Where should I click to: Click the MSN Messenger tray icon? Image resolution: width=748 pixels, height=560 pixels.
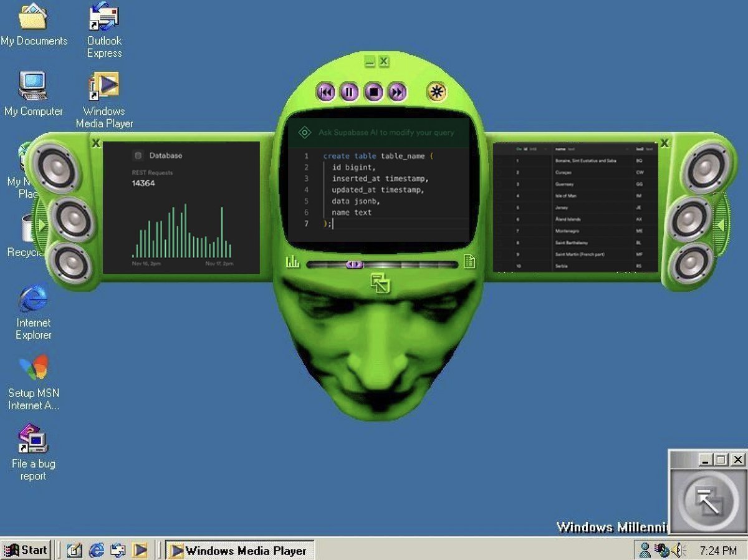click(645, 550)
